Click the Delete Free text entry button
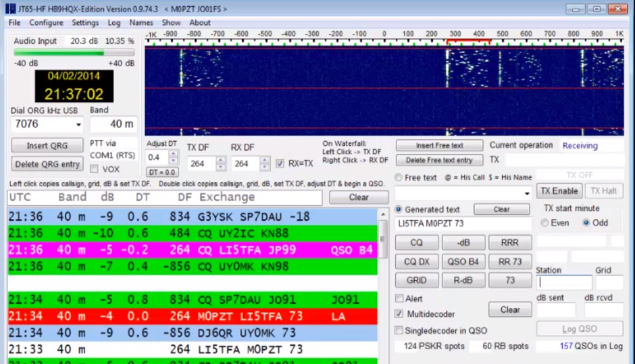This screenshot has width=635, height=364. (x=439, y=160)
